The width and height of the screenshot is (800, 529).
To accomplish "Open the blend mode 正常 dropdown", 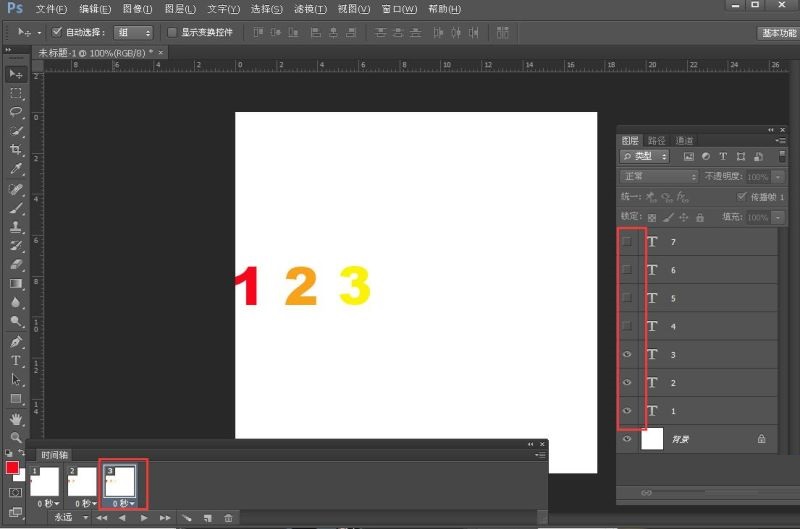I will pos(660,176).
